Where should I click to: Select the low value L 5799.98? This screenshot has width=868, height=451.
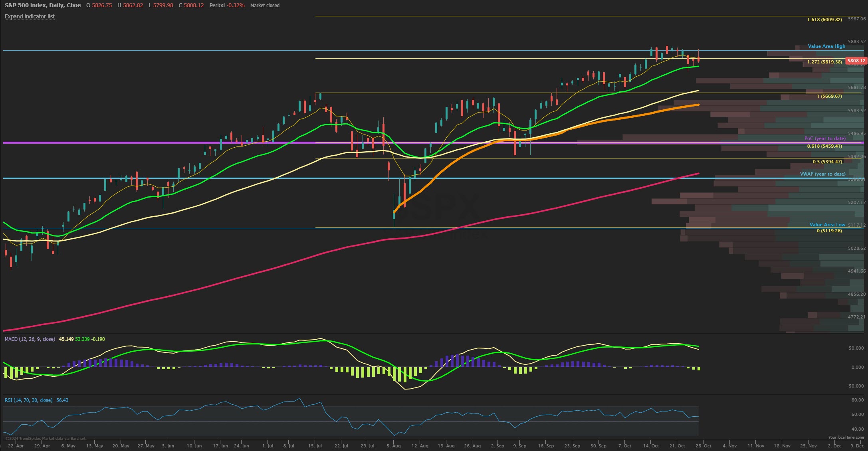tap(161, 5)
